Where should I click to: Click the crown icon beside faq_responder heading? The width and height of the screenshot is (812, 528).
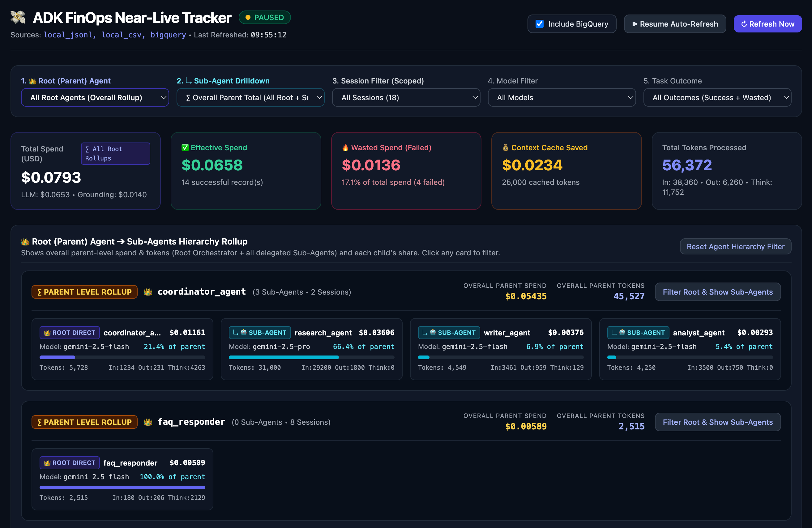[x=148, y=422]
